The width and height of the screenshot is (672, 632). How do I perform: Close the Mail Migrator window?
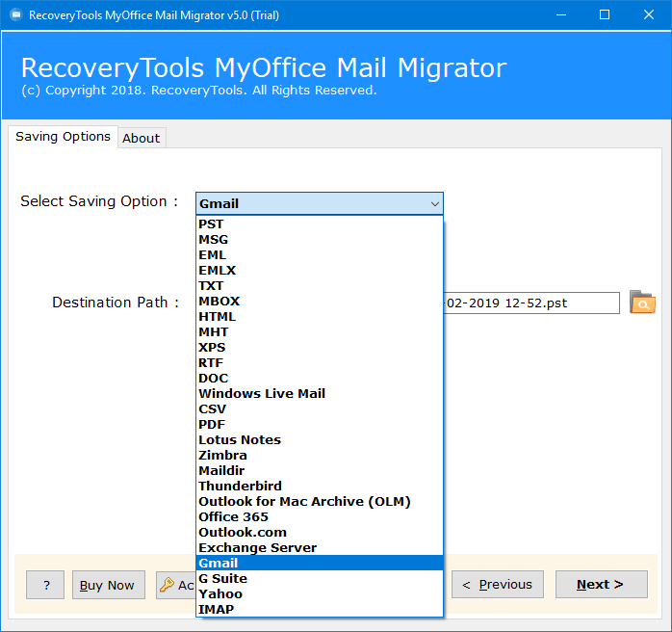coord(649,15)
